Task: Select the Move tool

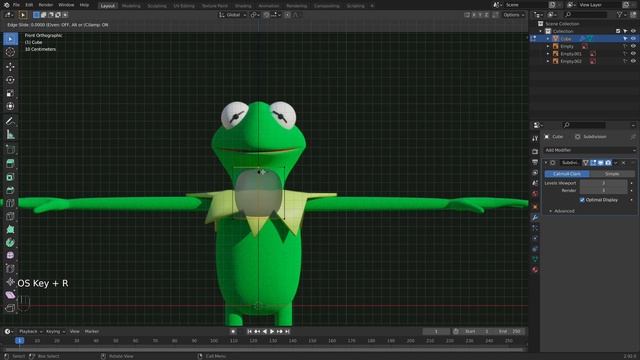Action: tap(10, 67)
